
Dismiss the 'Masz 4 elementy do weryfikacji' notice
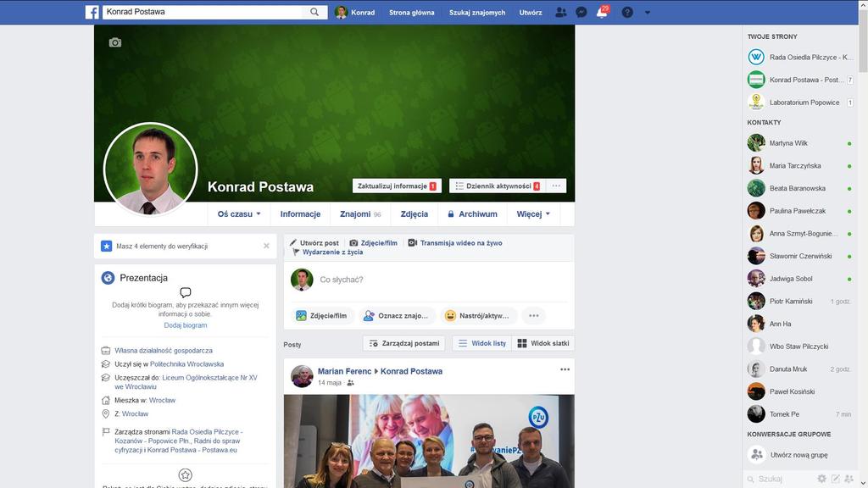266,246
